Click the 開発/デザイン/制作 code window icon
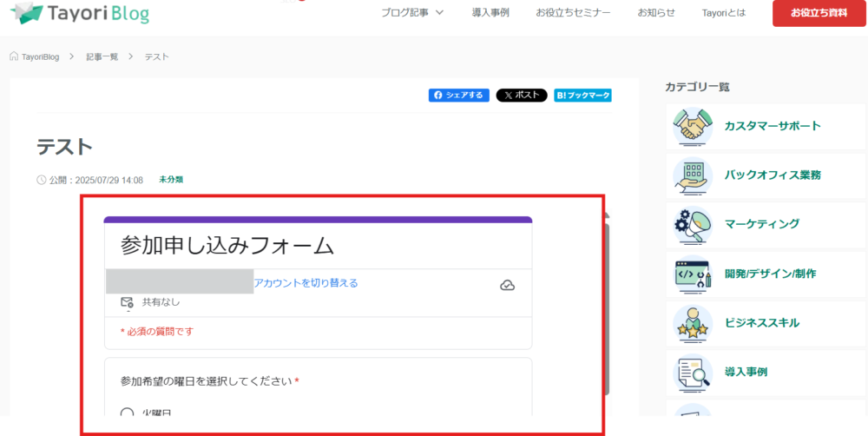The width and height of the screenshot is (868, 436). coord(693,274)
